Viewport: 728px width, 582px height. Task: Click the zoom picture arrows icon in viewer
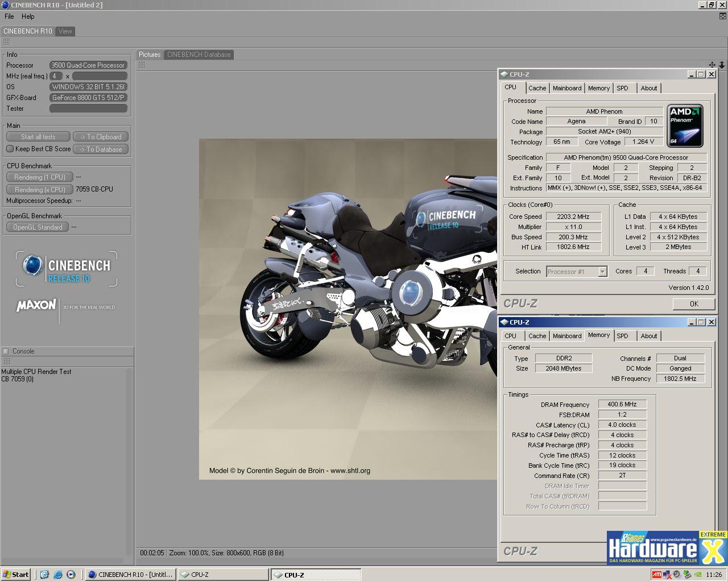tap(722, 65)
